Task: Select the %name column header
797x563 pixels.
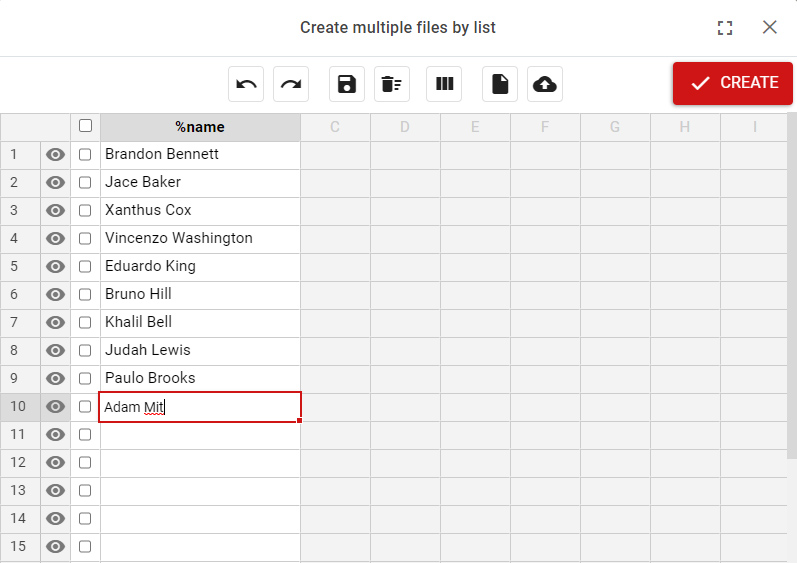Action: [200, 127]
